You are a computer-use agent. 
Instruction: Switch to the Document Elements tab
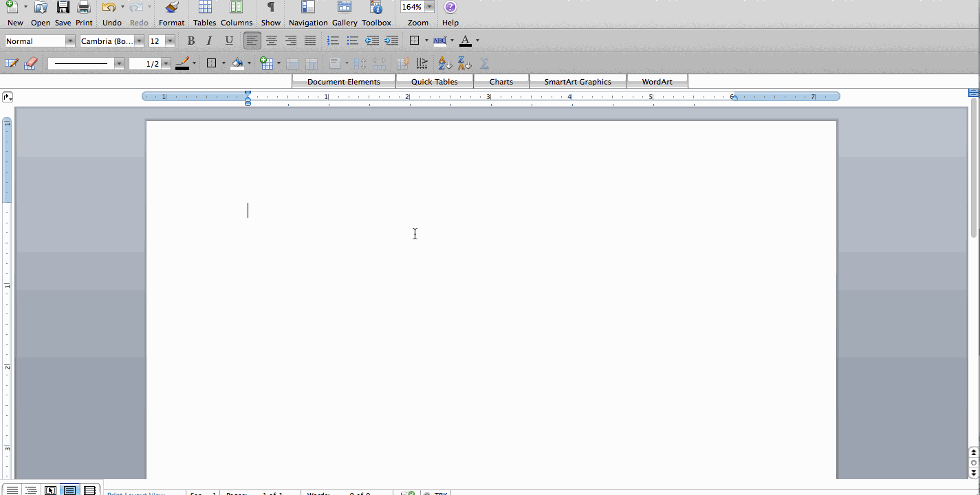coord(343,82)
